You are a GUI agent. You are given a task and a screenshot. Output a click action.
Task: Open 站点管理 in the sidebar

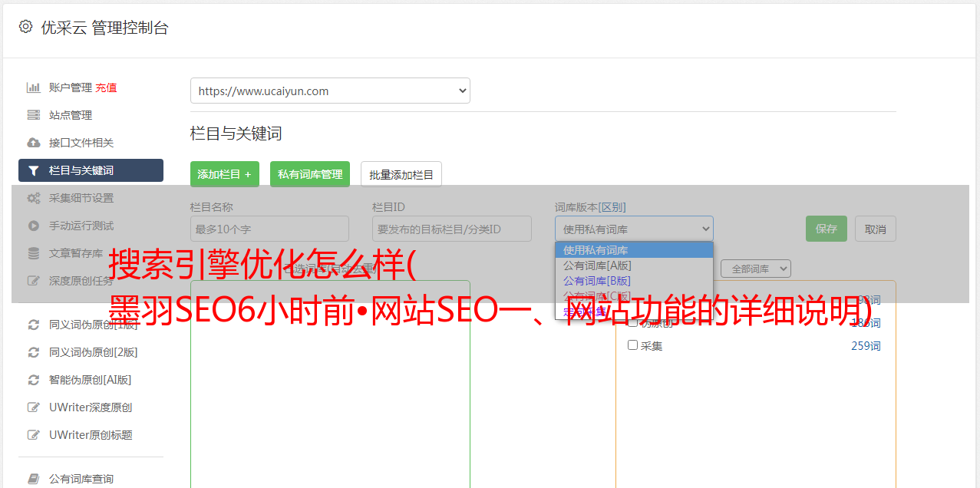point(71,115)
